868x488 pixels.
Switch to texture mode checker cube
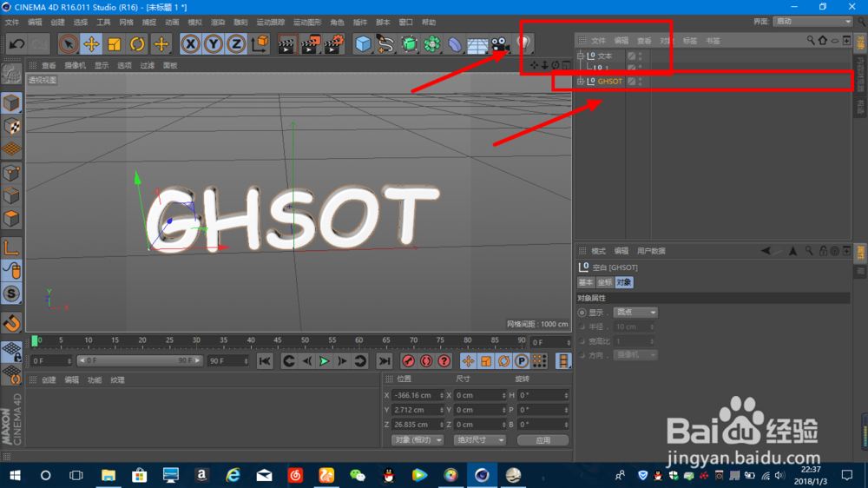(11, 126)
